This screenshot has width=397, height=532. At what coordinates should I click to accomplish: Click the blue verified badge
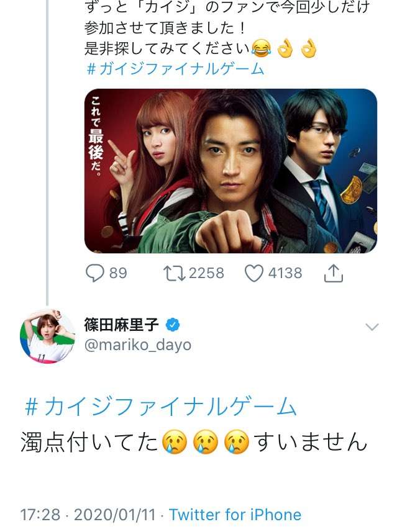click(x=174, y=324)
